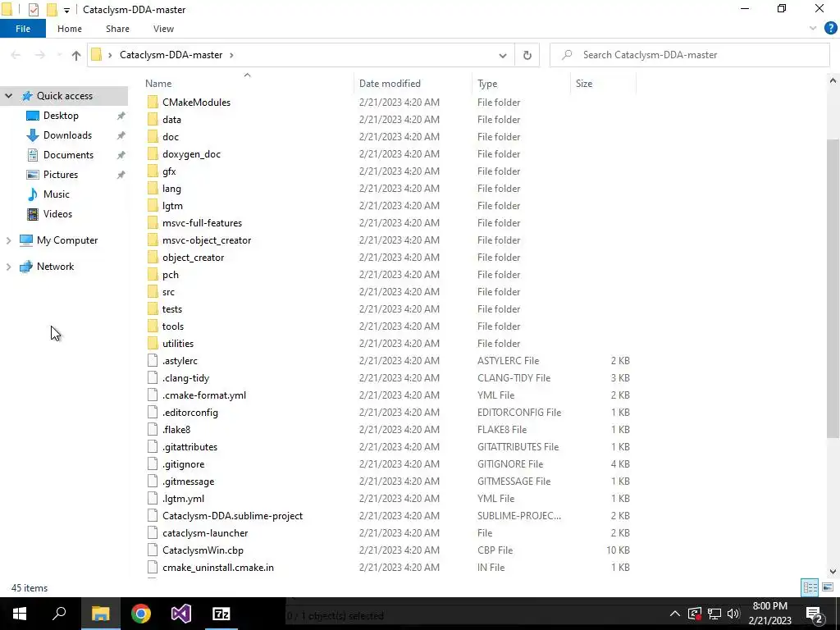Switch to the Home ribbon tab
Screen dimensions: 840x630
tap(70, 29)
